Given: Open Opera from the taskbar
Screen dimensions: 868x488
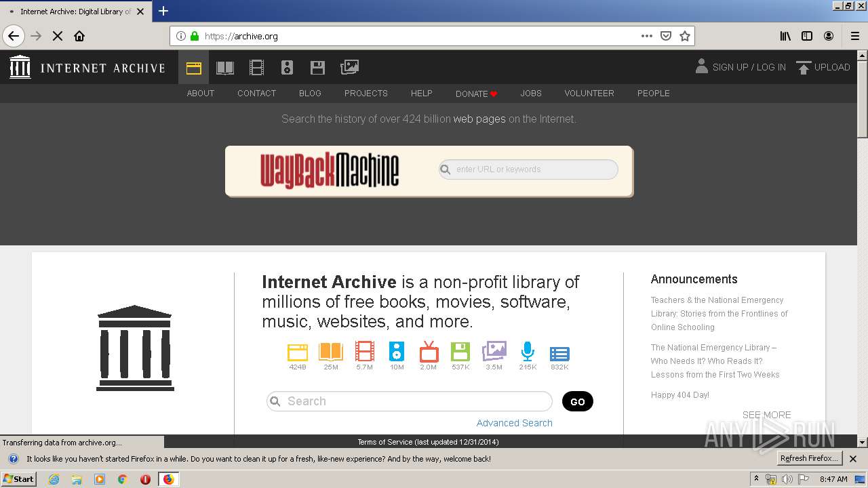Looking at the screenshot, I should point(145,479).
